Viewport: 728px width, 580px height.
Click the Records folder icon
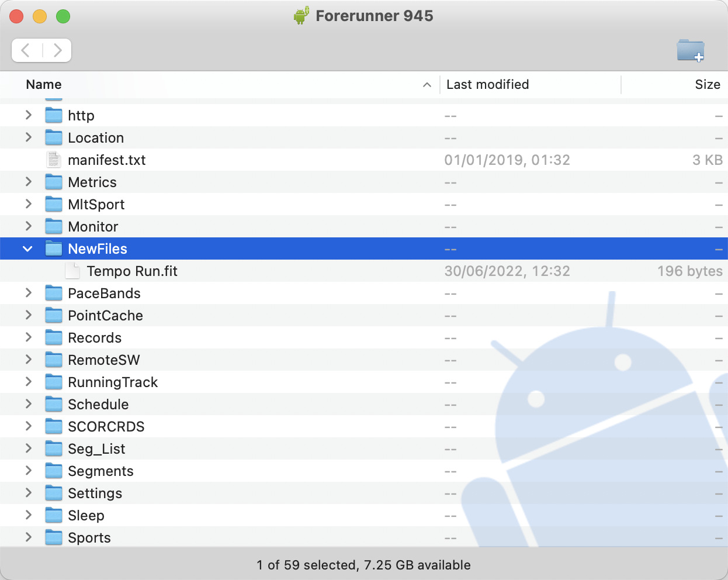[x=54, y=337]
